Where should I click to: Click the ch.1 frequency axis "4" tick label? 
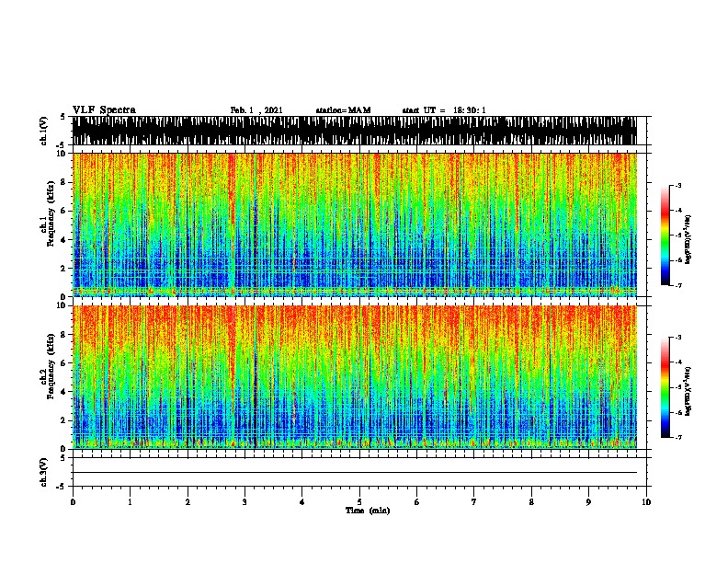63,239
